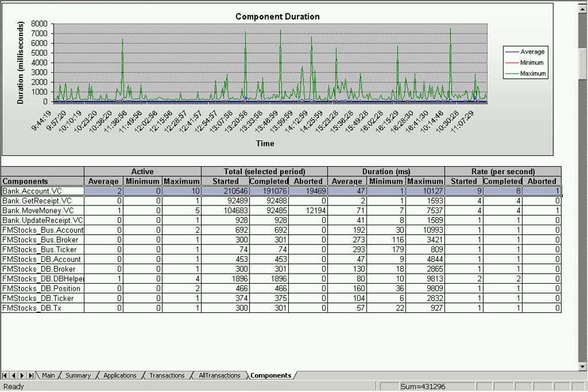Select the 92489 Started cell
Image resolution: width=588 pixels, height=392 pixels.
coord(226,201)
